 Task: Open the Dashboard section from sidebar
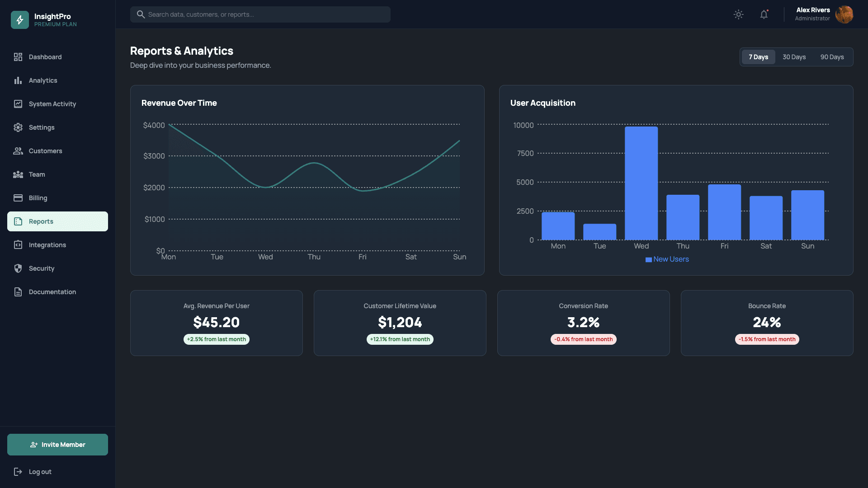tap(45, 57)
